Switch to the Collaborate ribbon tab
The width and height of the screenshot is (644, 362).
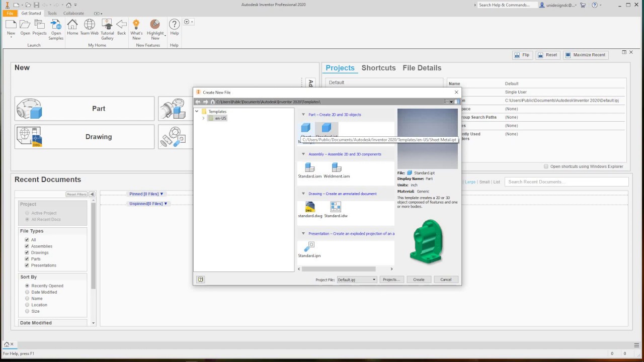[x=74, y=14]
